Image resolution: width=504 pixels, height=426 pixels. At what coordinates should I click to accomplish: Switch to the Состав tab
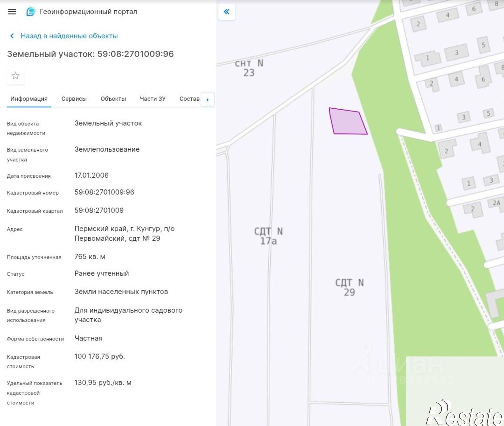tap(190, 99)
